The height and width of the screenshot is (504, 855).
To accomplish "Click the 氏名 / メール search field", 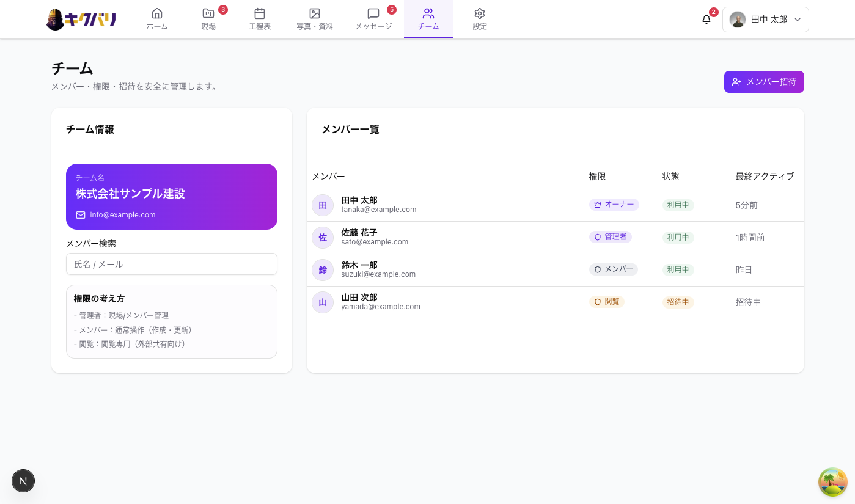I will pos(171,264).
